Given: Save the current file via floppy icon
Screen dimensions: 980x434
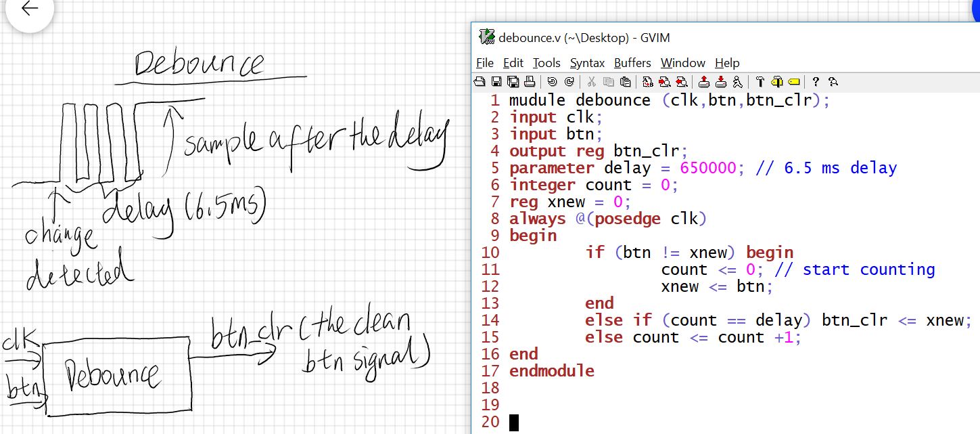Looking at the screenshot, I should point(496,82).
